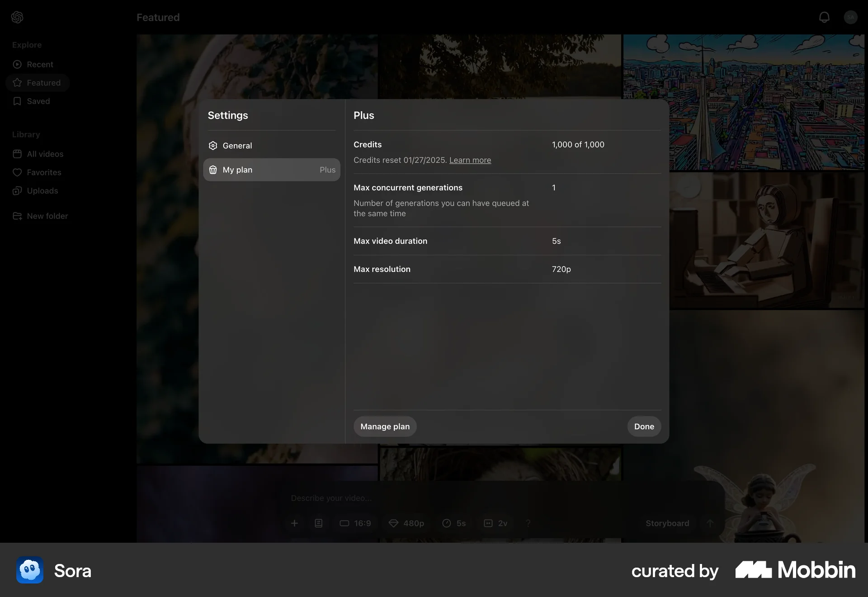Click the plus icon in the prompt bar
This screenshot has width=868, height=597.
tap(295, 523)
